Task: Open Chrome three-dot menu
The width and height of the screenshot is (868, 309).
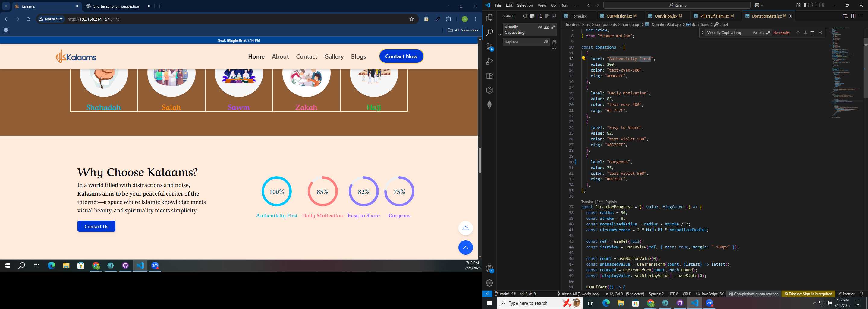Action: point(476,19)
